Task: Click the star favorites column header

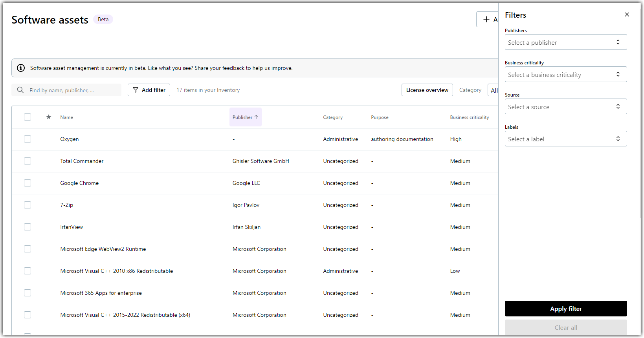Action: [x=49, y=117]
